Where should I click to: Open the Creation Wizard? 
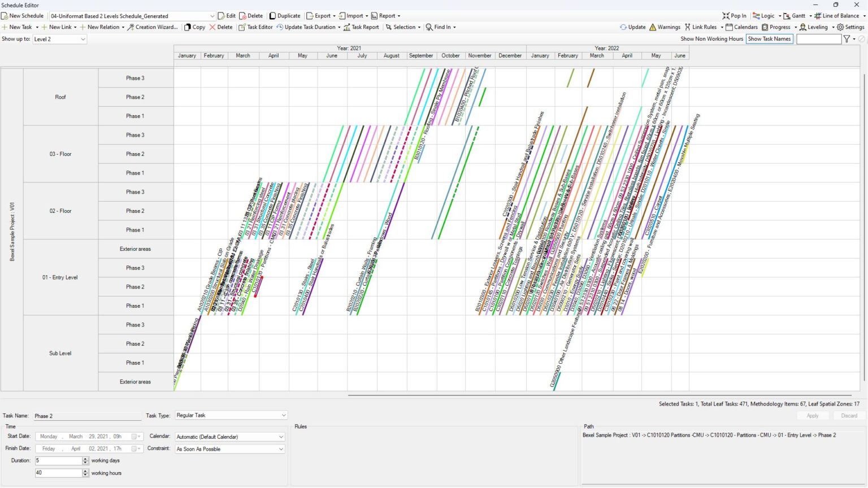click(156, 27)
